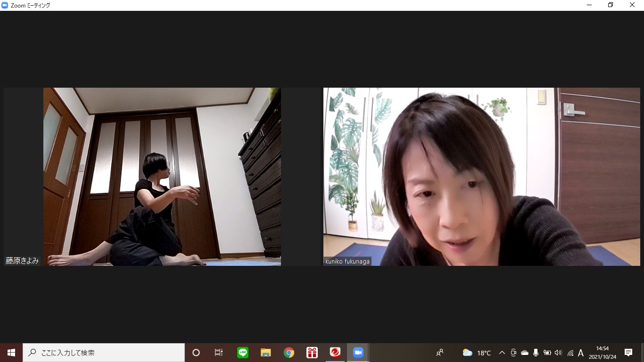This screenshot has height=362, width=644.
Task: Open the 18°C weather widget
Action: point(477,353)
